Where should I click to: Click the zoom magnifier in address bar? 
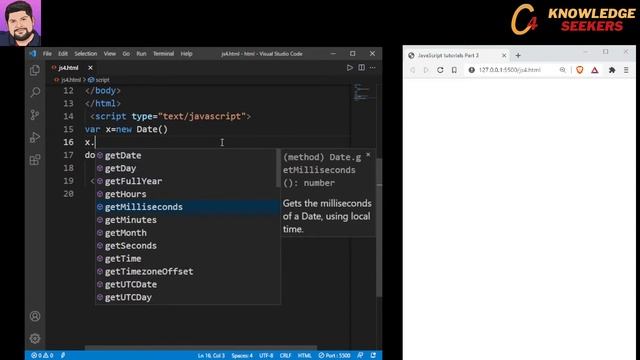pos(562,70)
